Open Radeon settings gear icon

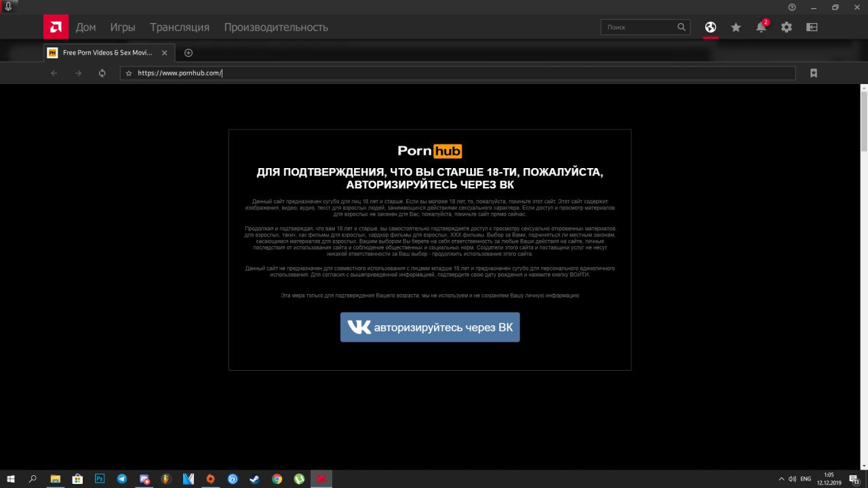[786, 27]
